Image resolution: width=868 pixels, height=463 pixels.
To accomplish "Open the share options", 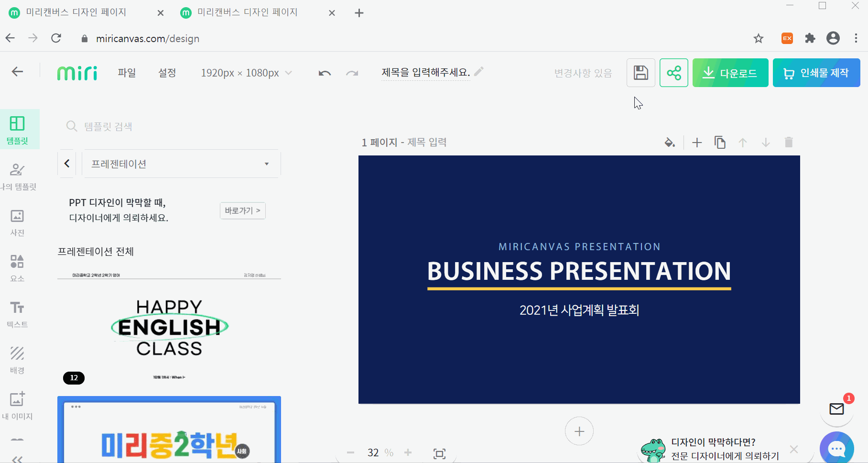I will (x=674, y=73).
